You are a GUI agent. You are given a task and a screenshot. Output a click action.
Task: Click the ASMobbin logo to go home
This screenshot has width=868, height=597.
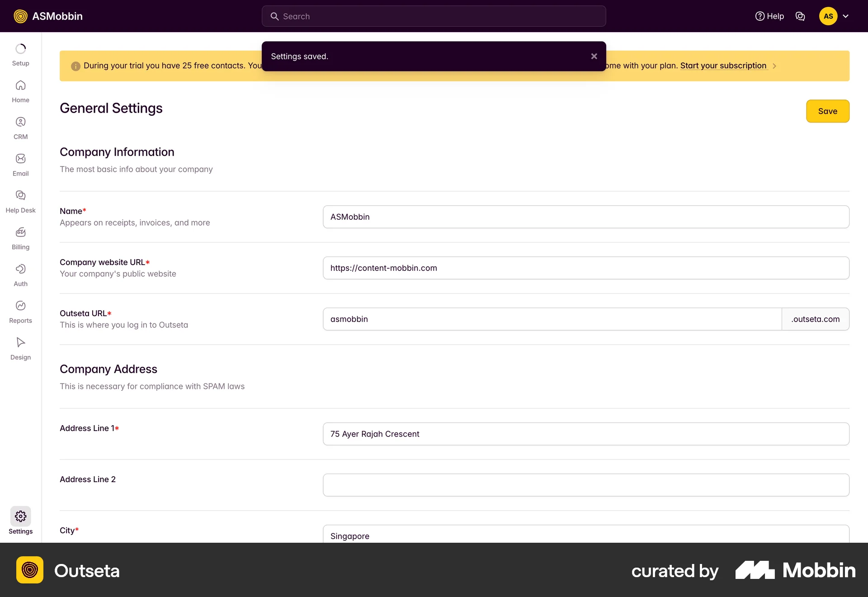point(48,16)
